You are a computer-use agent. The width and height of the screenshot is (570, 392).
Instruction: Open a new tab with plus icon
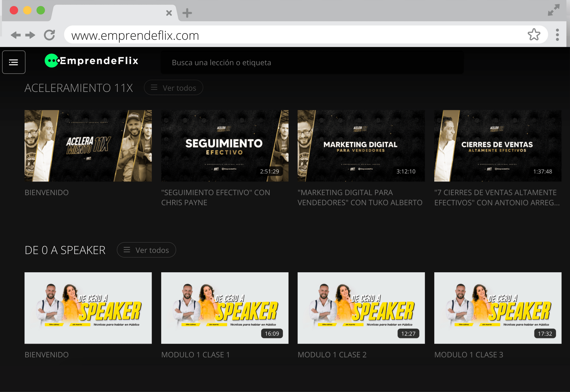pyautogui.click(x=187, y=13)
